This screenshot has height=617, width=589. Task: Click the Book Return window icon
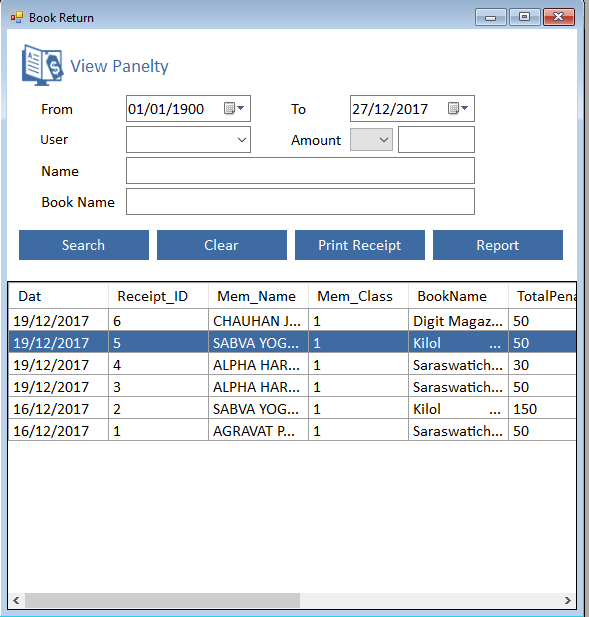(x=17, y=17)
